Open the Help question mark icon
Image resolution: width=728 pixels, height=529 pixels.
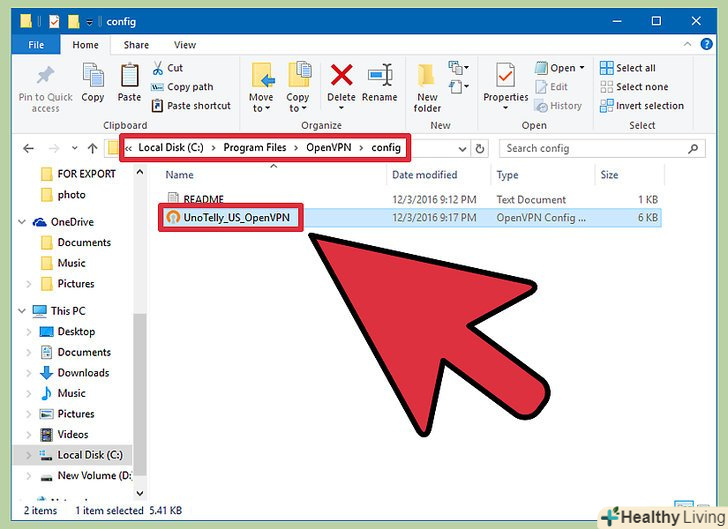tap(706, 44)
